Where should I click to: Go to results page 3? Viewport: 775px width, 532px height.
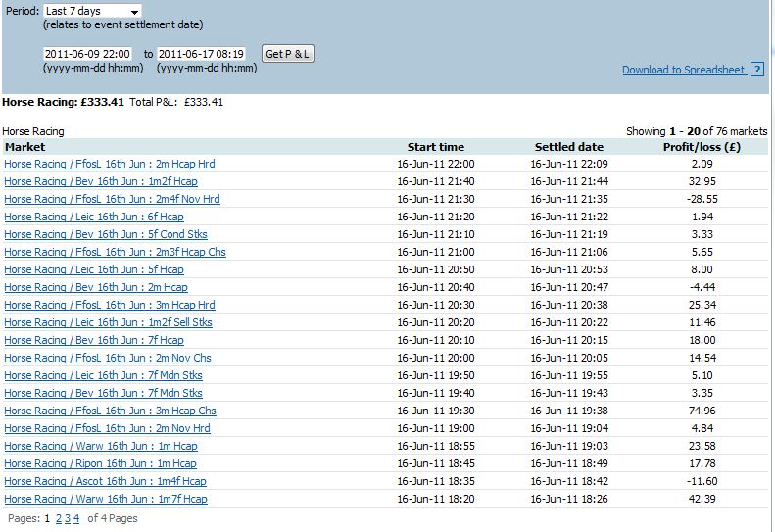pyautogui.click(x=68, y=518)
